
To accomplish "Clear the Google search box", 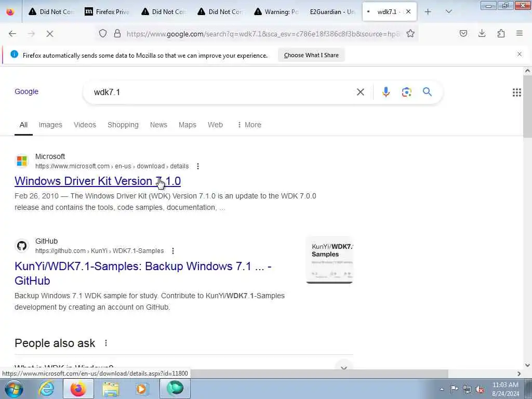I will tap(361, 92).
